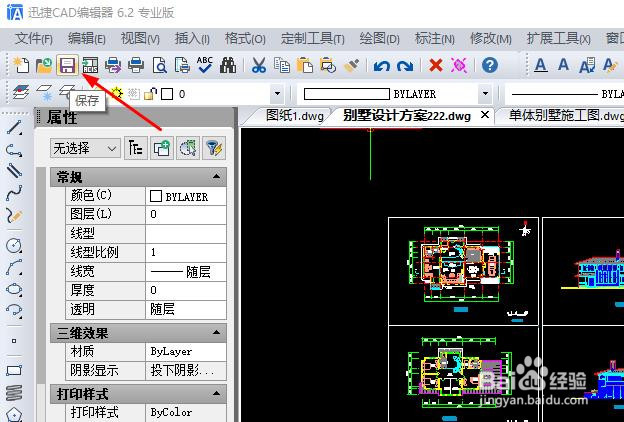
Task: Collapse the 打印样式 section
Action: coord(216,393)
